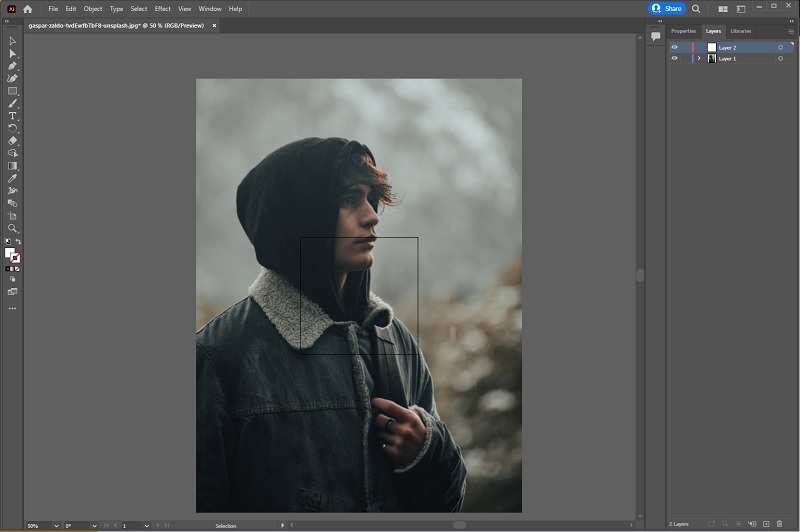Open the artboard number dropdown
Screen dimensions: 800x532
[146, 525]
